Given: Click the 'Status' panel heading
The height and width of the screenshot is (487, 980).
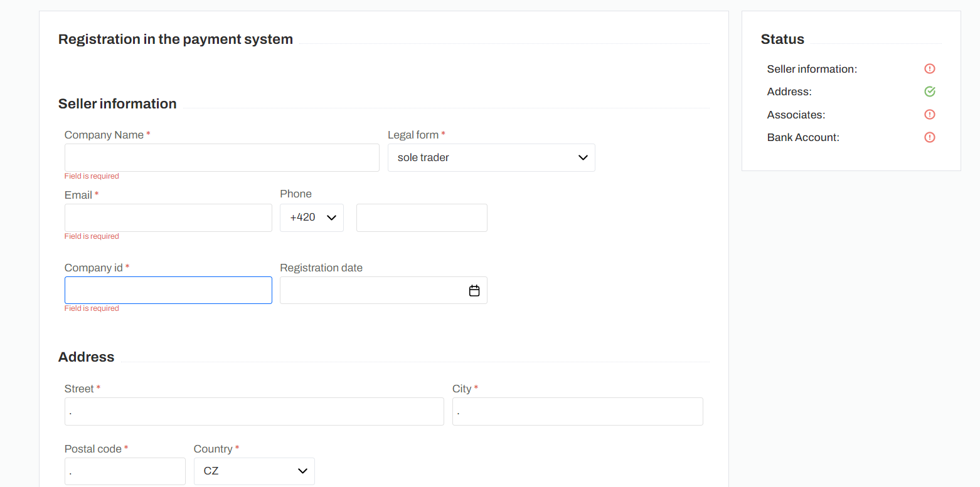Looking at the screenshot, I should 782,39.
